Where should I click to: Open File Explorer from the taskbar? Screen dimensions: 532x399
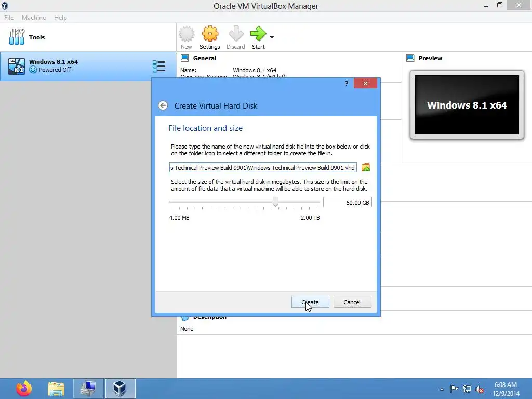[x=56, y=389]
